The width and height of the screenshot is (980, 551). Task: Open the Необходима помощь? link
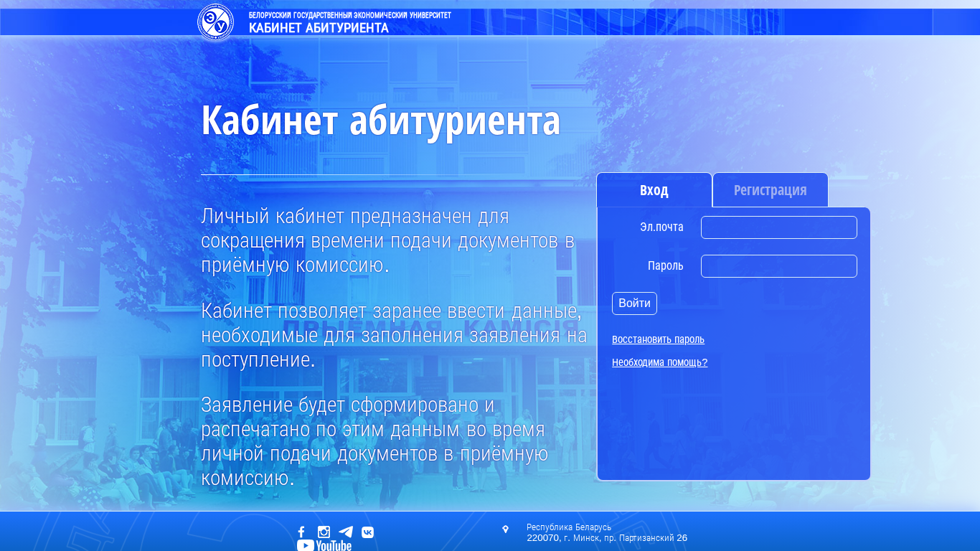(659, 362)
